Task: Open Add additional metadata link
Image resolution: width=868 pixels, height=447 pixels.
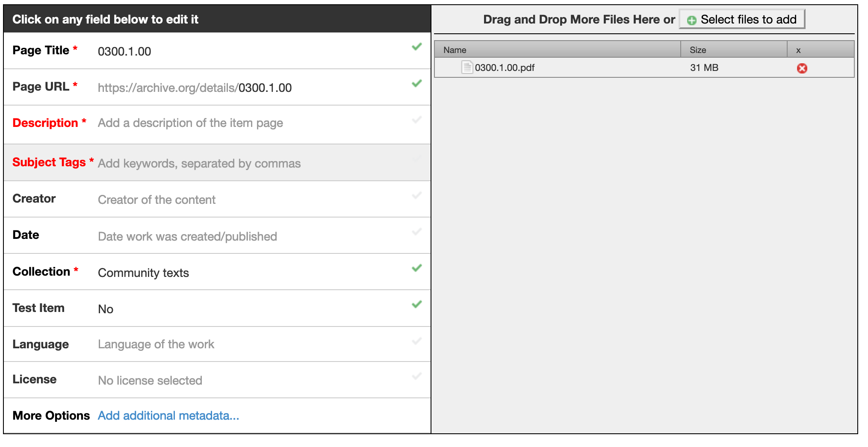Action: coord(168,415)
